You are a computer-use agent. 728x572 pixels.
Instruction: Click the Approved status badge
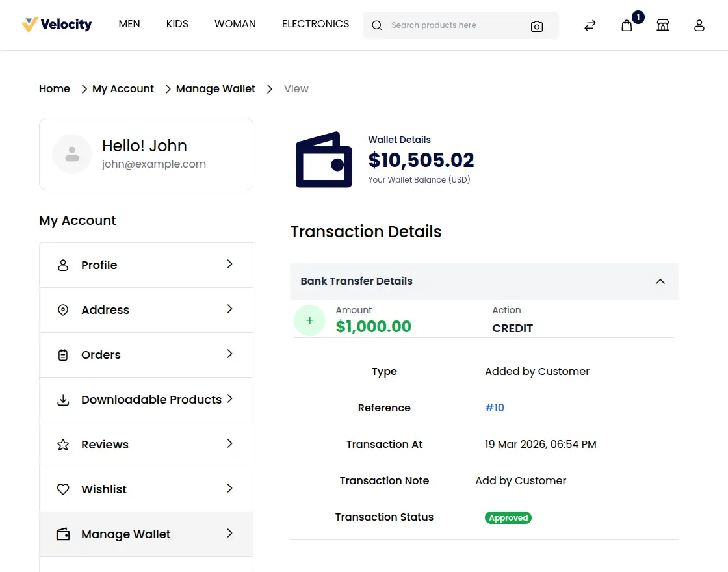pyautogui.click(x=508, y=517)
